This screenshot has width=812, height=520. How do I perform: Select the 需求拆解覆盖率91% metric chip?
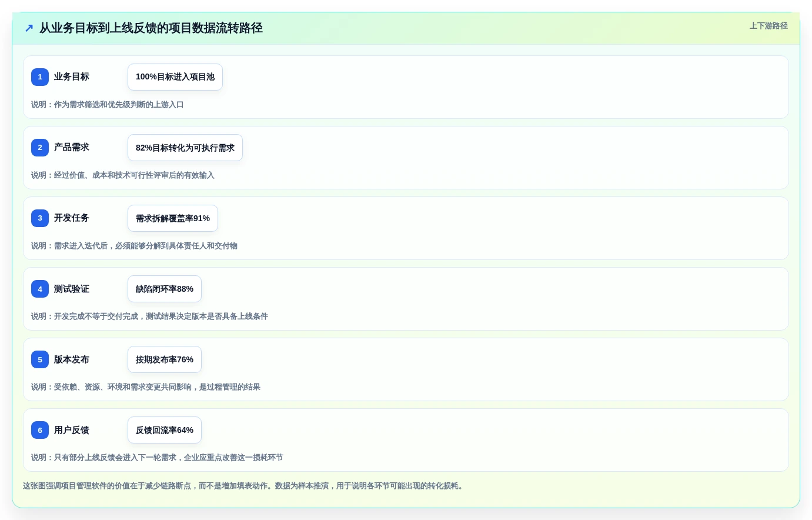173,218
